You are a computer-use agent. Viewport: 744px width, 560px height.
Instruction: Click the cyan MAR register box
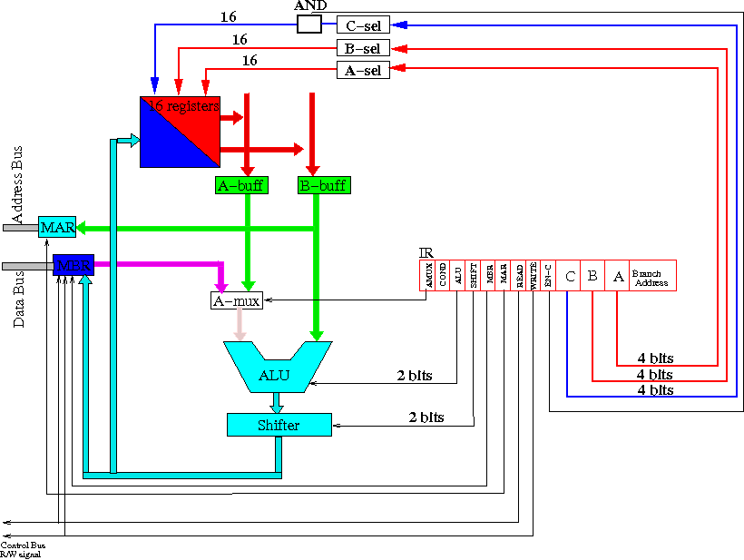(x=57, y=226)
